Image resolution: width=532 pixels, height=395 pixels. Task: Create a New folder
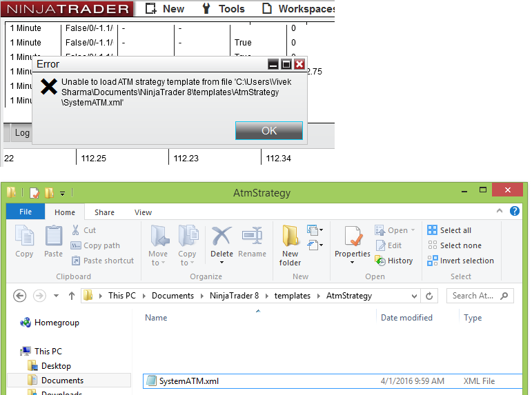click(290, 245)
